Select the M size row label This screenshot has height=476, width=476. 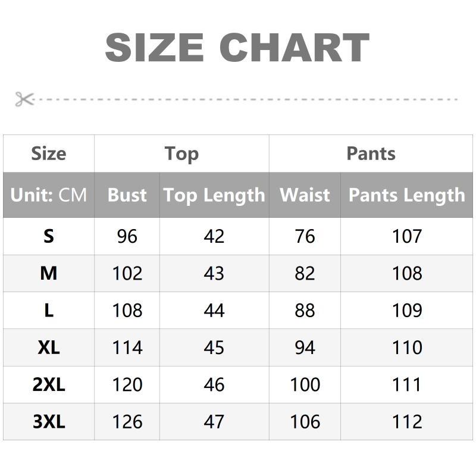click(49, 273)
